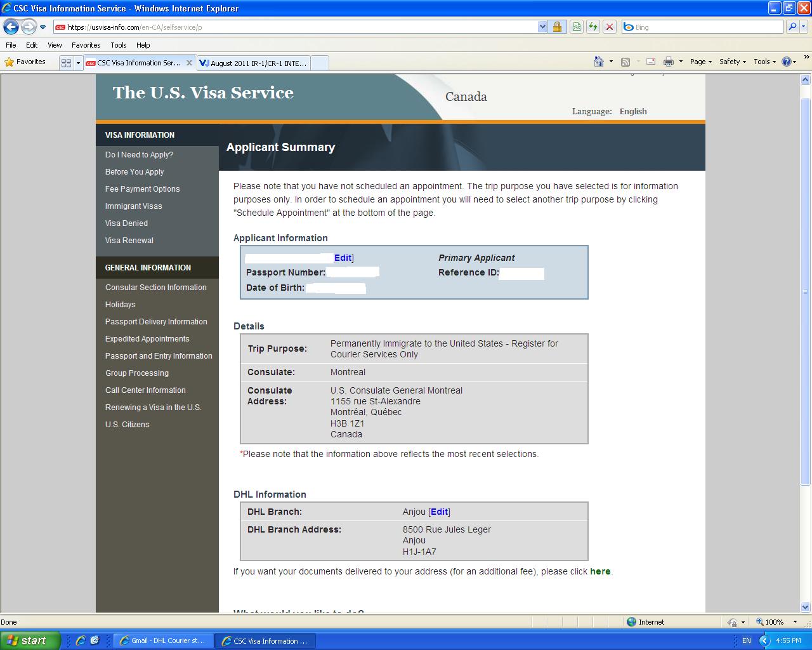
Task: Click the Quick Tabs grid icon
Action: pos(66,63)
